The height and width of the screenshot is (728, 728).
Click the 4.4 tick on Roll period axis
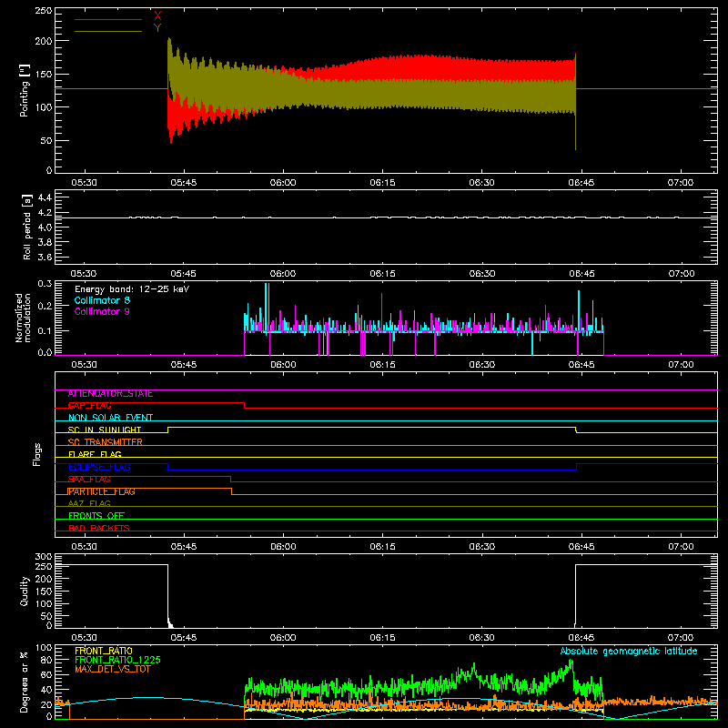click(x=45, y=197)
